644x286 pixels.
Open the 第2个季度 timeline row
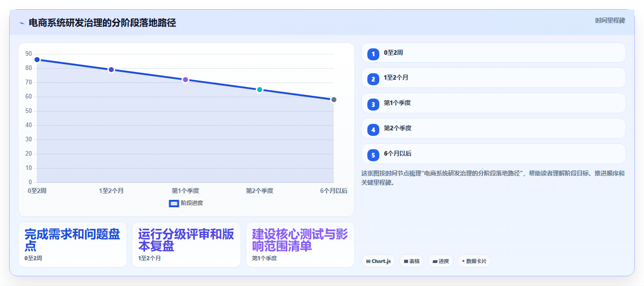click(x=493, y=128)
